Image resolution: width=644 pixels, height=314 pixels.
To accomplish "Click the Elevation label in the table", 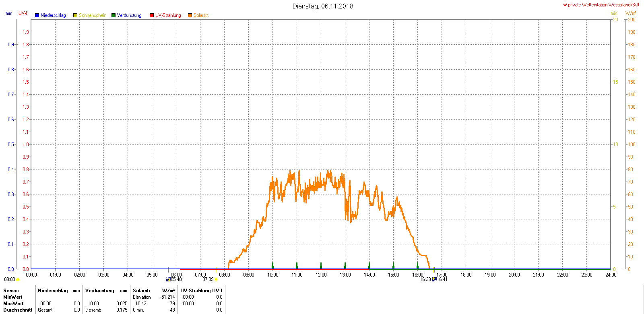I will [x=142, y=297].
